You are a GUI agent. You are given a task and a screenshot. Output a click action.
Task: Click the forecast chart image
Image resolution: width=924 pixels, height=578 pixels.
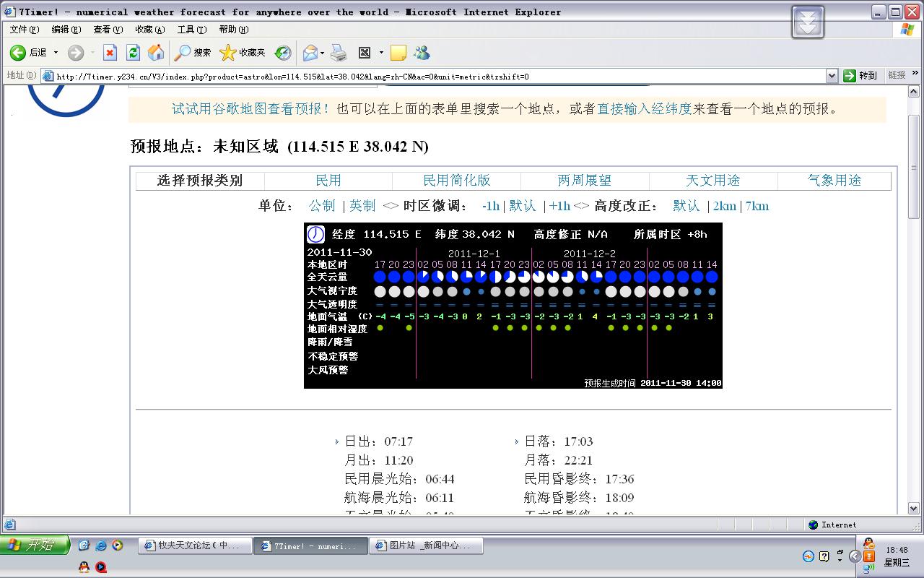point(513,306)
